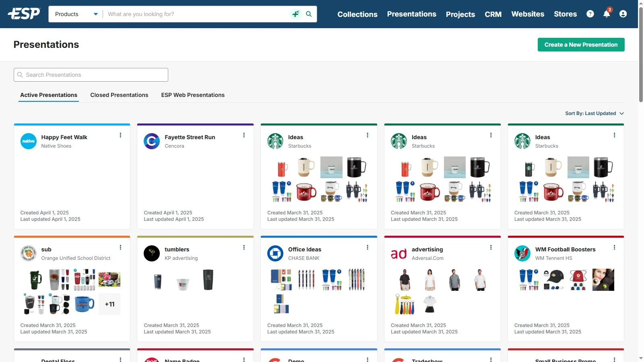The height and width of the screenshot is (362, 644).
Task: Click the 'KP advertising' label
Action: coord(181,258)
